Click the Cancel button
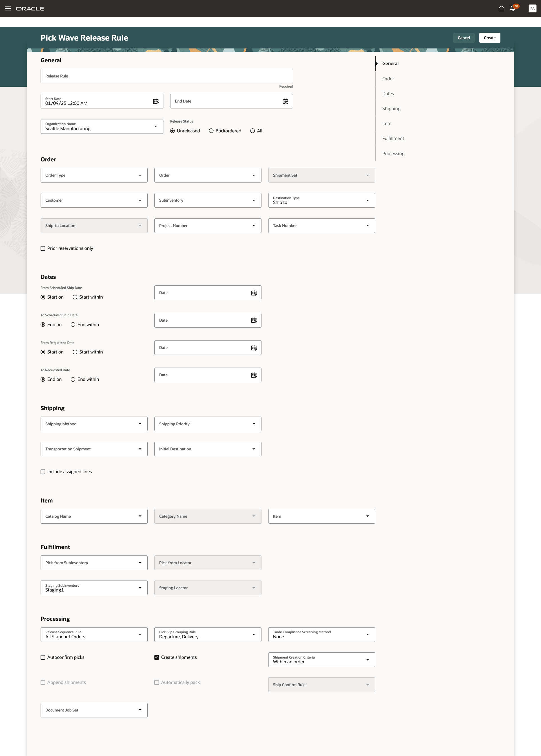541x756 pixels. click(x=464, y=38)
